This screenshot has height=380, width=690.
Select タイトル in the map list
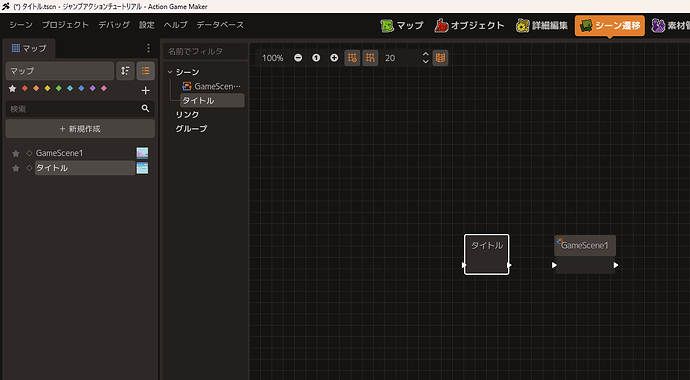[85, 168]
